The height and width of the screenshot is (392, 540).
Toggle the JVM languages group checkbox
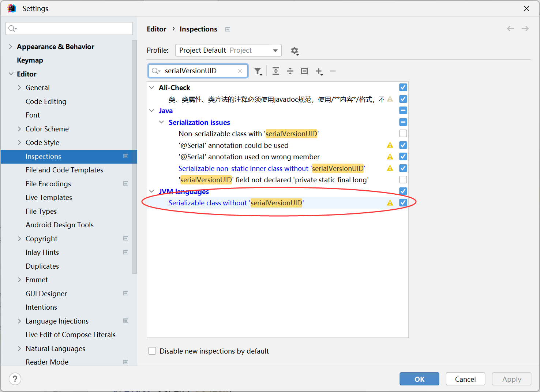[403, 191]
